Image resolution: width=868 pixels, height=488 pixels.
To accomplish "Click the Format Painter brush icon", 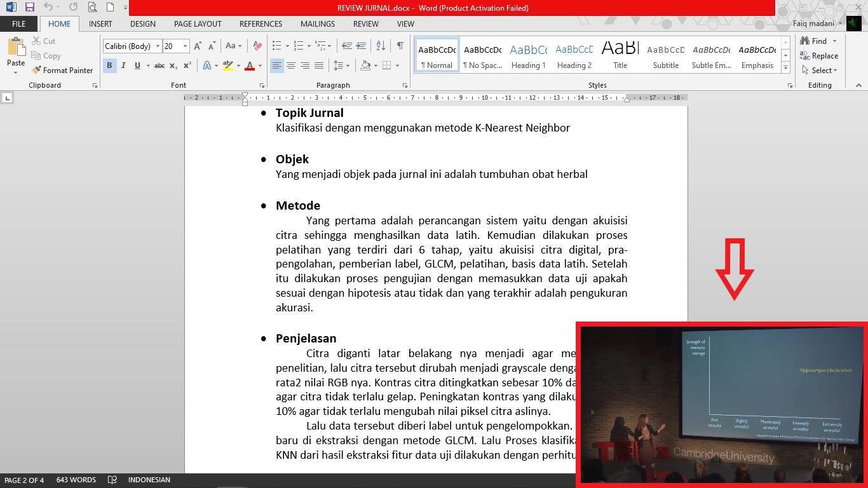I will (37, 71).
